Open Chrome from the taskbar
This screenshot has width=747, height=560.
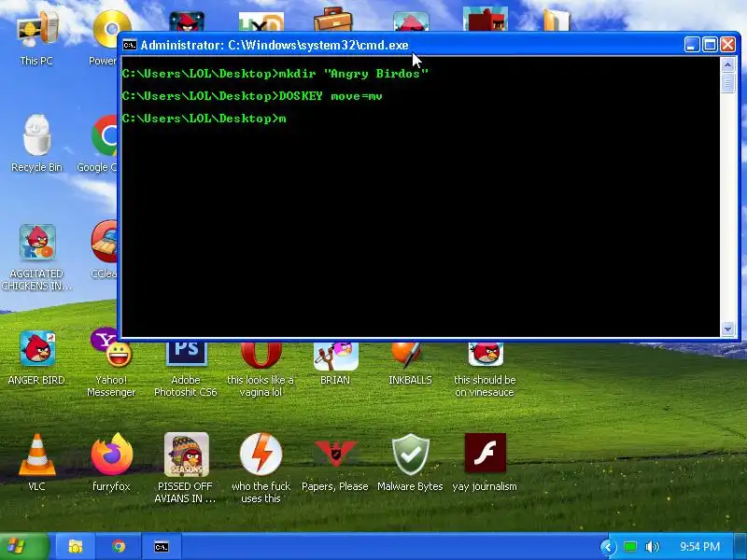[119, 546]
